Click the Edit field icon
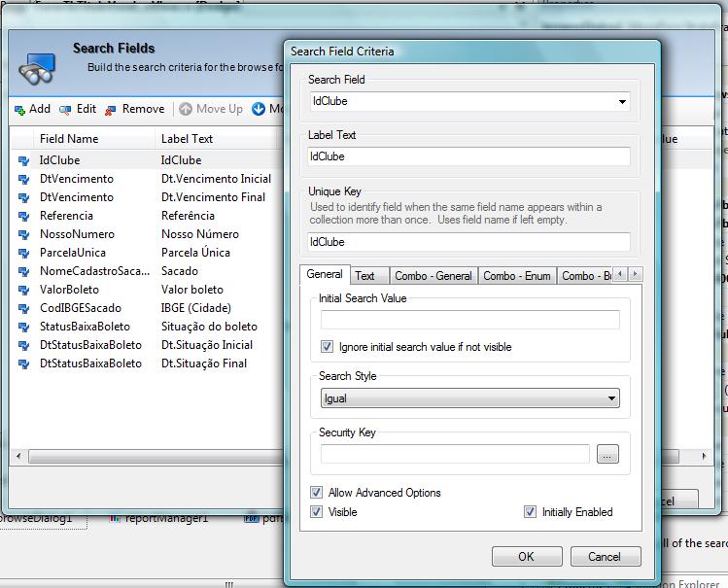728x588 pixels. (65, 110)
